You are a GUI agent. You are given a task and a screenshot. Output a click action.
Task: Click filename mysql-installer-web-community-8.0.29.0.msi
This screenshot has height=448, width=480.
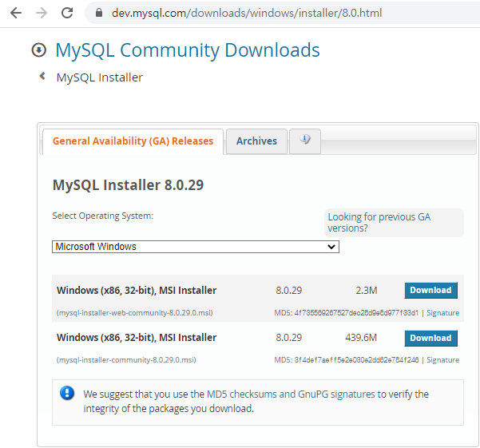pos(135,313)
